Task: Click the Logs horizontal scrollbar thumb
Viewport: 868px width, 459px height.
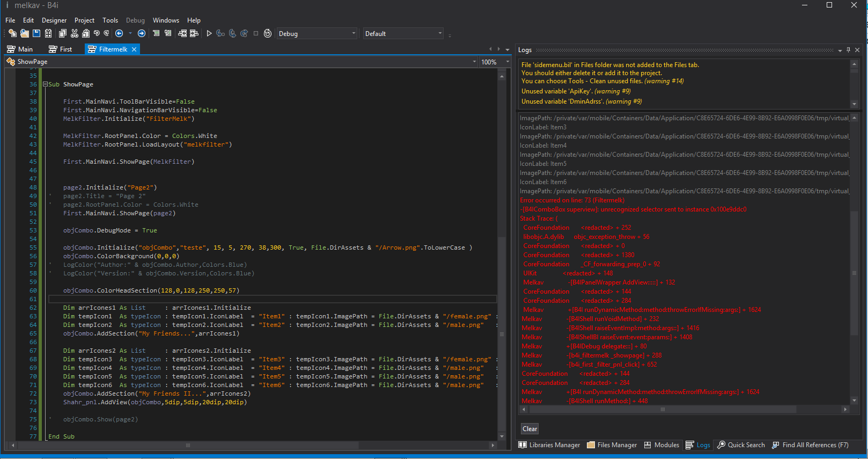Action: point(663,410)
